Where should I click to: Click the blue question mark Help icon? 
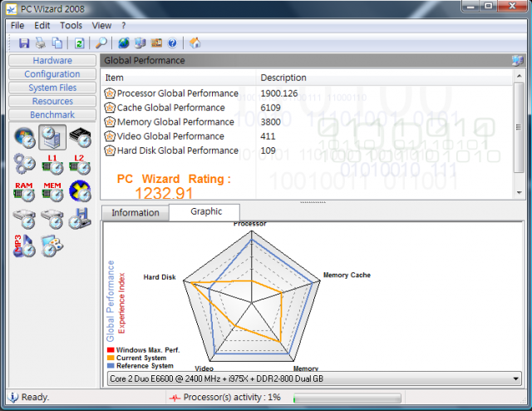(172, 43)
